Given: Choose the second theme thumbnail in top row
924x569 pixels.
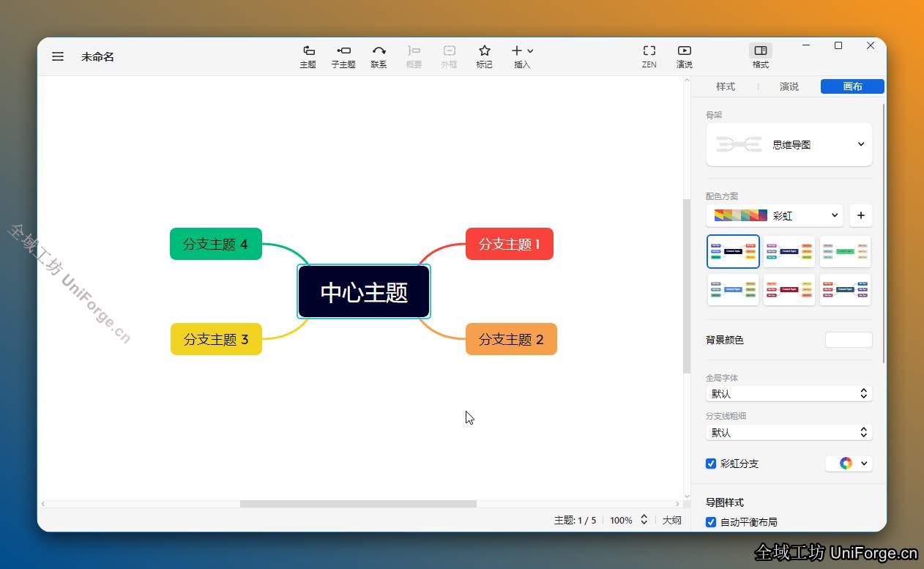Looking at the screenshot, I should 789,251.
